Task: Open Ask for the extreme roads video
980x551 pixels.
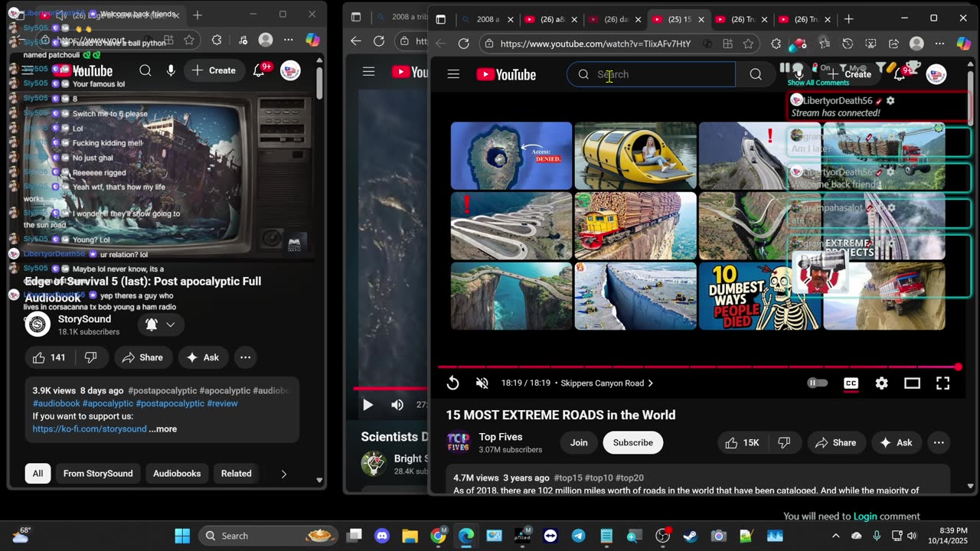Action: 896,442
